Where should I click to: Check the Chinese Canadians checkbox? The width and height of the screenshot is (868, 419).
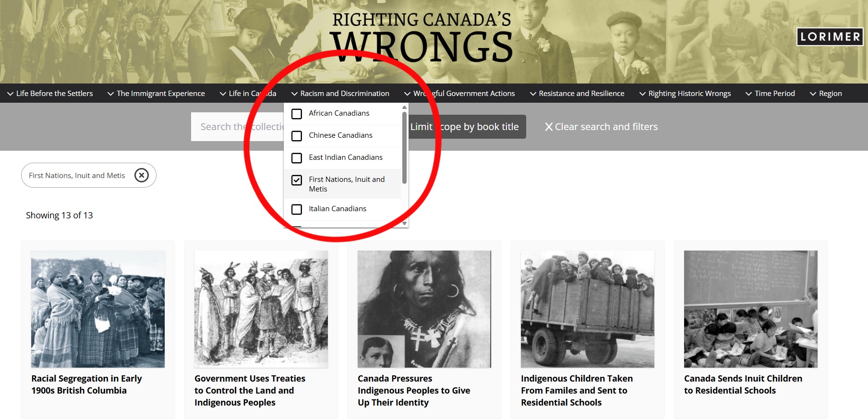(x=297, y=136)
